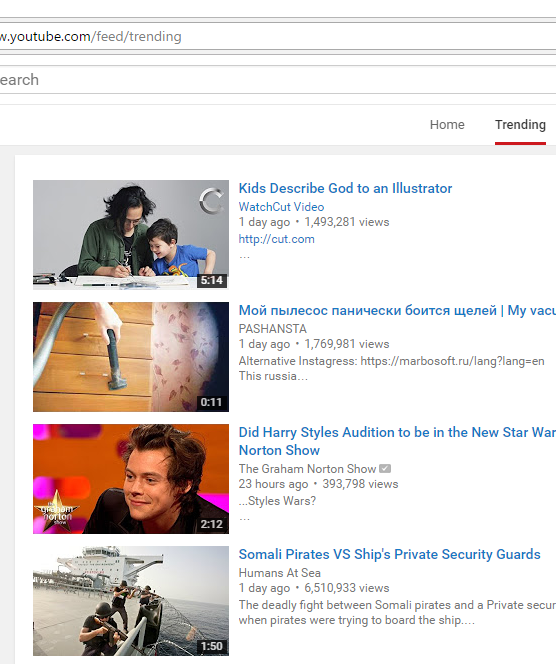This screenshot has width=556, height=664.
Task: Click the 1:50 duration badge
Action: tap(212, 646)
